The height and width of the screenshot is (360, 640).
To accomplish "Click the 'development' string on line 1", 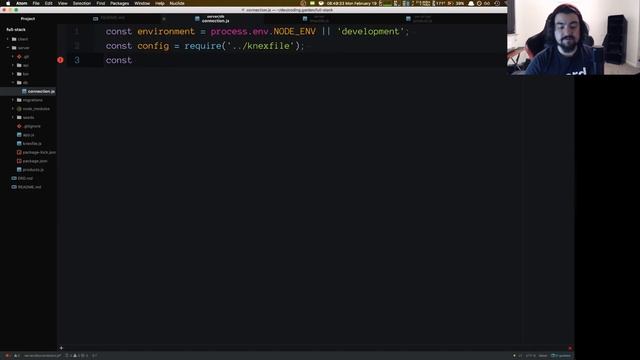I will [x=370, y=31].
